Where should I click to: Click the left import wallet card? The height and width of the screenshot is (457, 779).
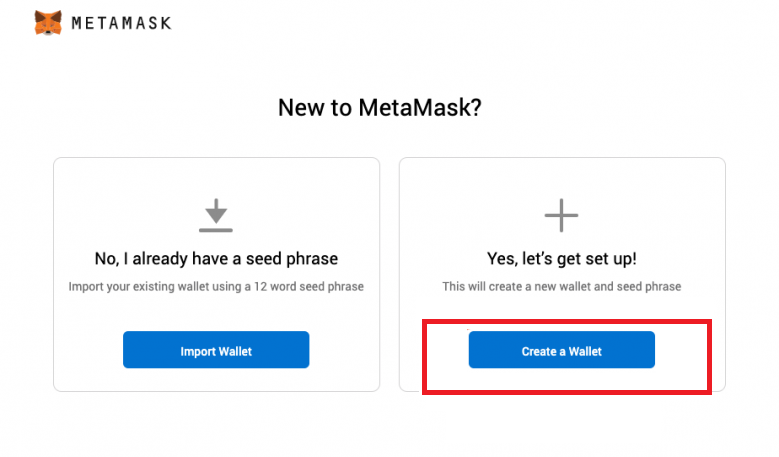(217, 274)
